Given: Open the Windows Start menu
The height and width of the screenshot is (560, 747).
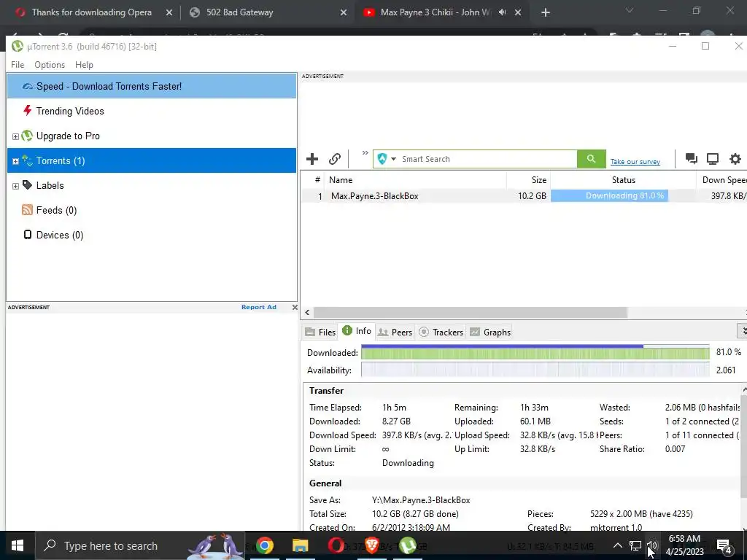Looking at the screenshot, I should coord(18,545).
